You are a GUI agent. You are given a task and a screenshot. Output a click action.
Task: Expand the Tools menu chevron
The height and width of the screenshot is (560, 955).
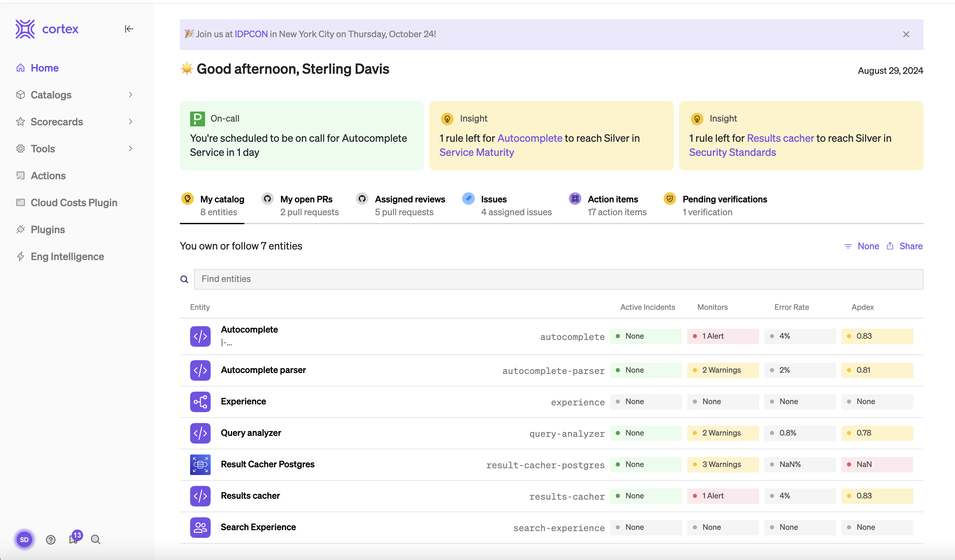pyautogui.click(x=130, y=148)
